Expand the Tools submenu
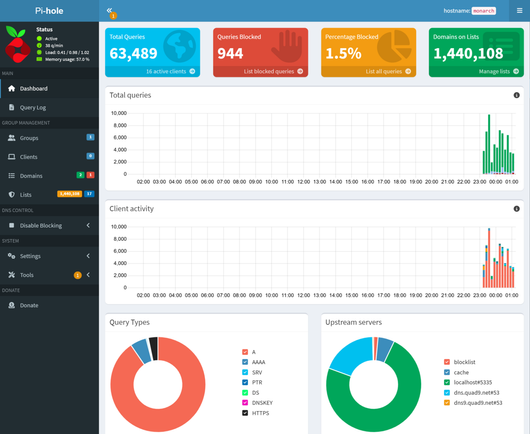530x434 pixels. [x=49, y=275]
